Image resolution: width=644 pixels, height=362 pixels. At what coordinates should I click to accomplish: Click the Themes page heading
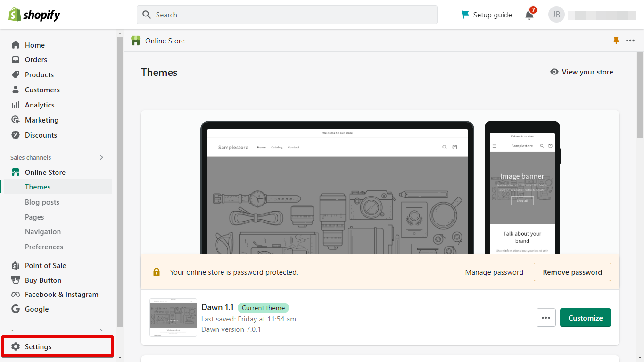pyautogui.click(x=159, y=73)
